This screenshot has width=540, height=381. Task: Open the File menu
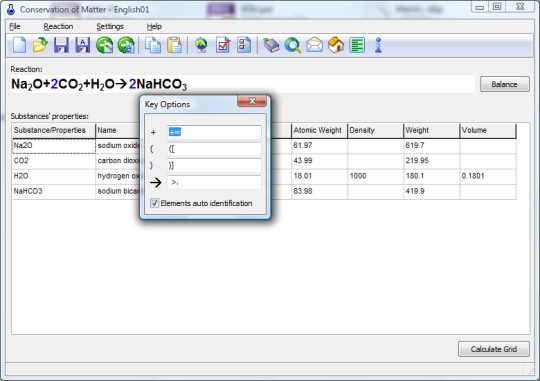pyautogui.click(x=14, y=27)
